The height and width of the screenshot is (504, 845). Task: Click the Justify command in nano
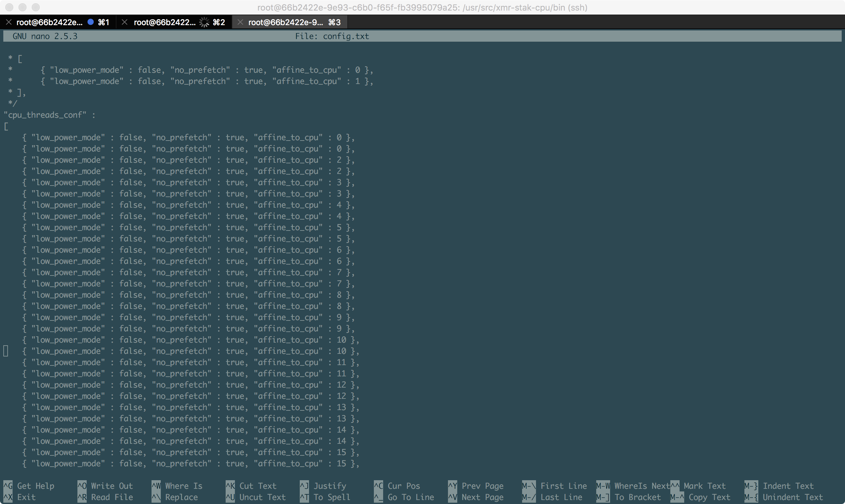(330, 486)
